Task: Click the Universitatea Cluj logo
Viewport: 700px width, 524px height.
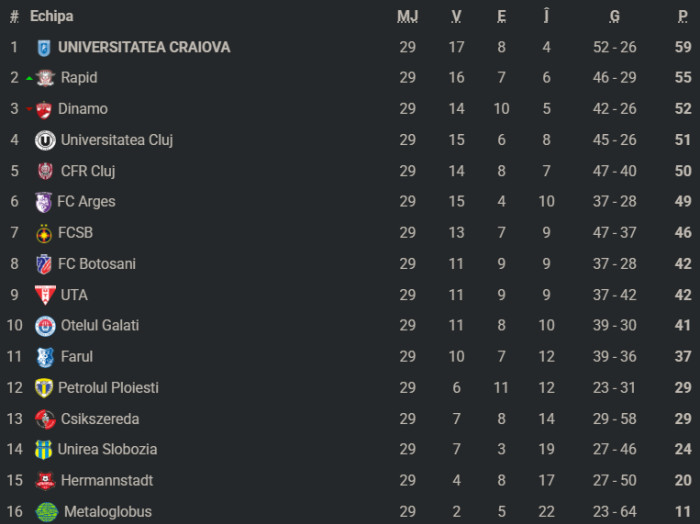Action: 44,140
